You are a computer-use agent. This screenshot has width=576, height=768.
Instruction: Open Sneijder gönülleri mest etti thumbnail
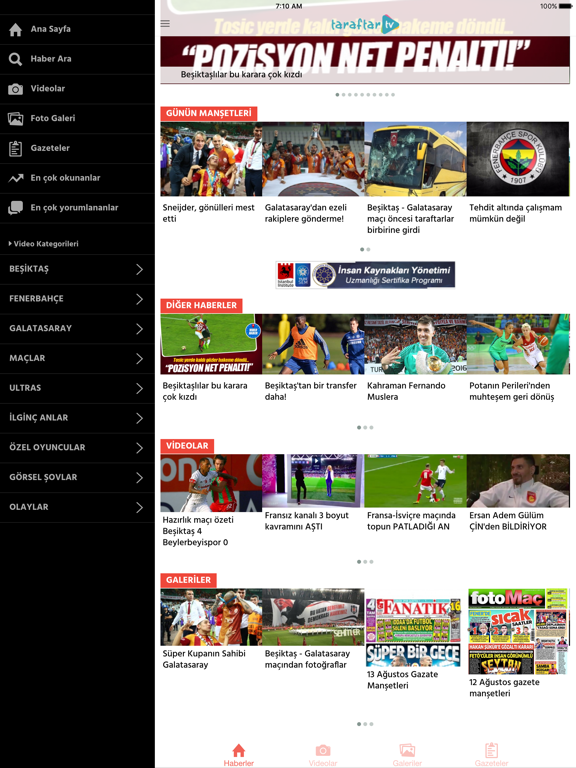(211, 159)
